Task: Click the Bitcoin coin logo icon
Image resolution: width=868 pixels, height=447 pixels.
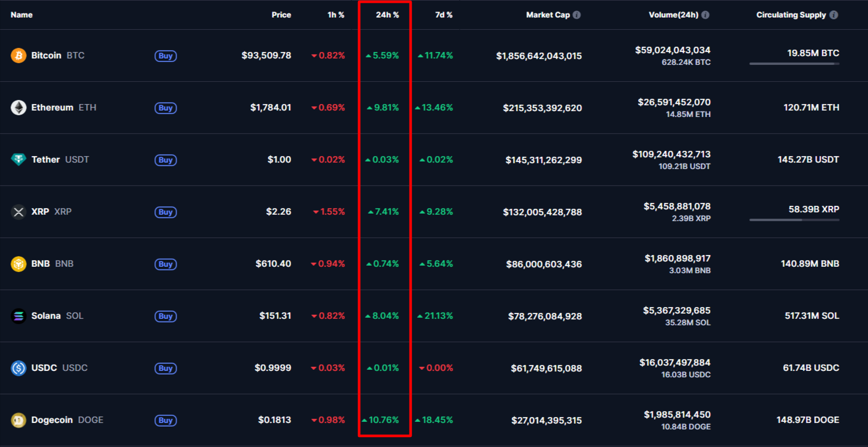Action: tap(19, 56)
